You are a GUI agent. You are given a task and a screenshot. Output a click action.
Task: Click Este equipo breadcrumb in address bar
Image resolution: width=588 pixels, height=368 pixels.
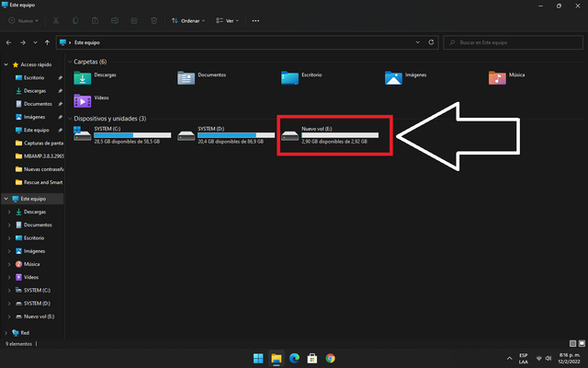[x=87, y=42]
